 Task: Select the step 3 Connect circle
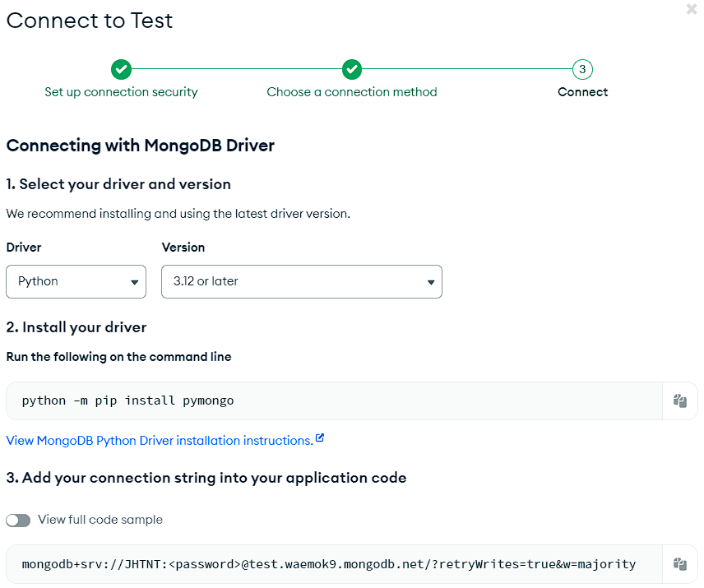(582, 70)
